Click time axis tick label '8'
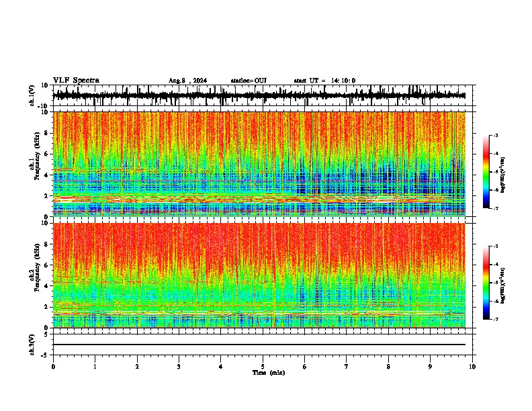Screen dimensions: 532x411 click(x=388, y=367)
